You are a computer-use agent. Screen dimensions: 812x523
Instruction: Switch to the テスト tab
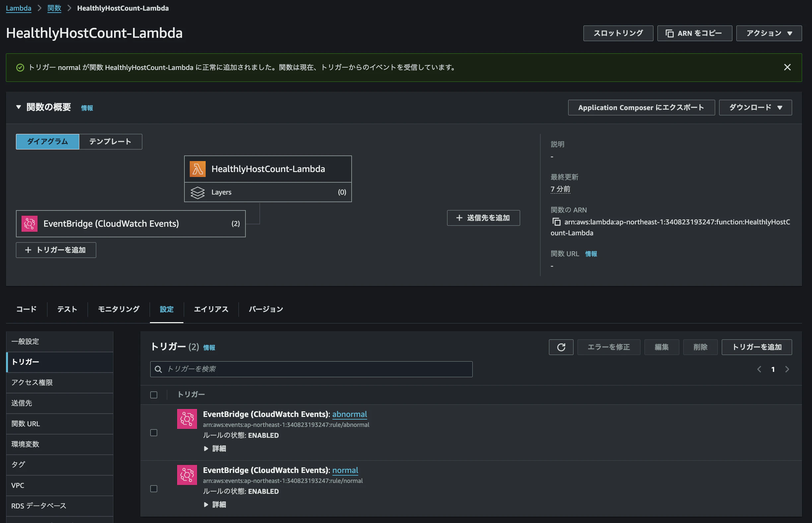point(67,309)
